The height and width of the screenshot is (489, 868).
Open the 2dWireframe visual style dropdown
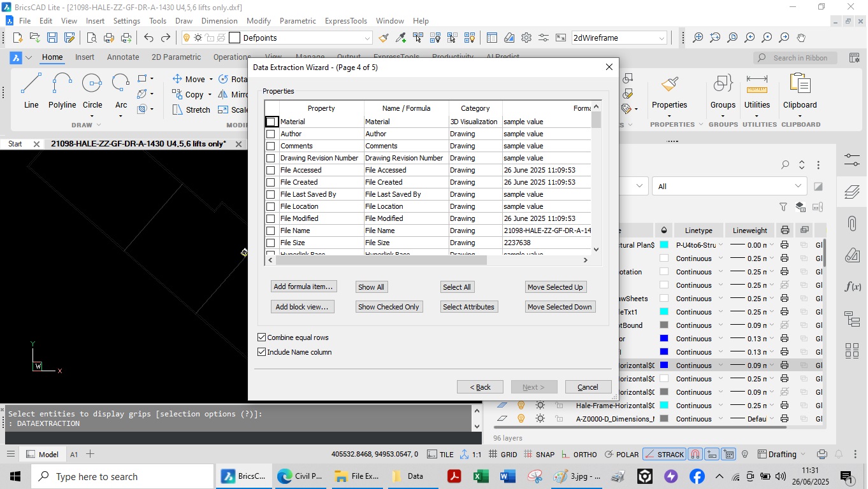662,38
